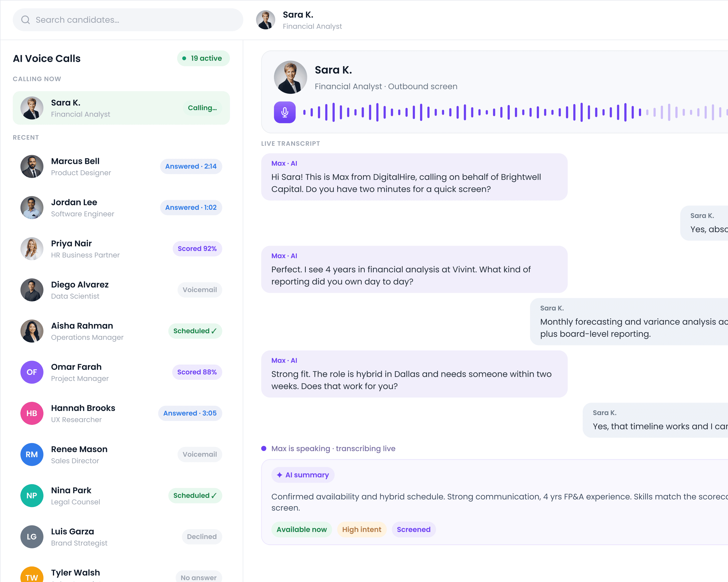728x582 pixels.
Task: Open Nina Park candidate row
Action: 121,496
